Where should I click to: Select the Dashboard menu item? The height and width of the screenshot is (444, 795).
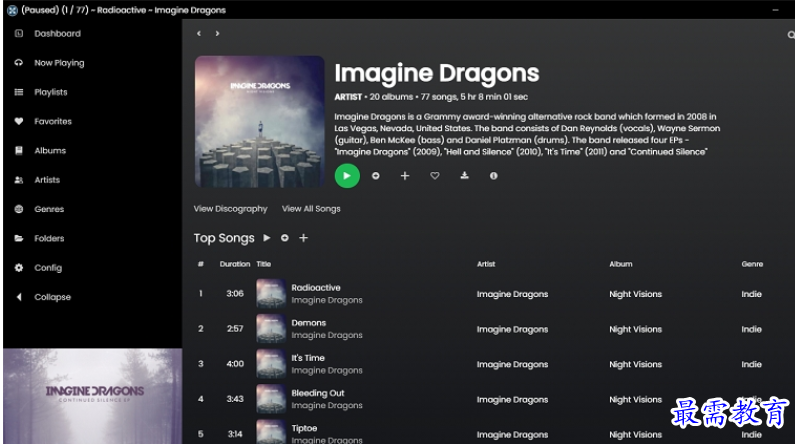click(57, 33)
